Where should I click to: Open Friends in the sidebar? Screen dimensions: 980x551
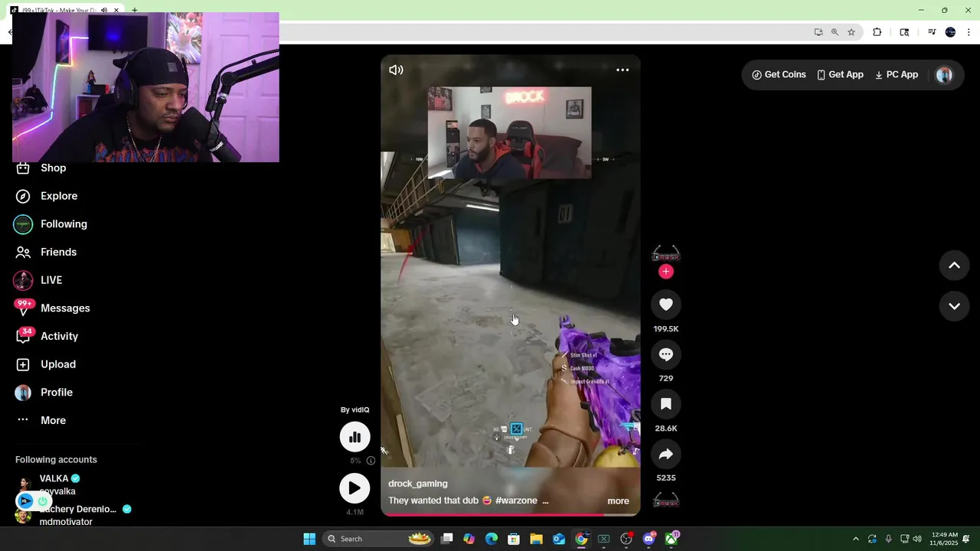pyautogui.click(x=58, y=252)
